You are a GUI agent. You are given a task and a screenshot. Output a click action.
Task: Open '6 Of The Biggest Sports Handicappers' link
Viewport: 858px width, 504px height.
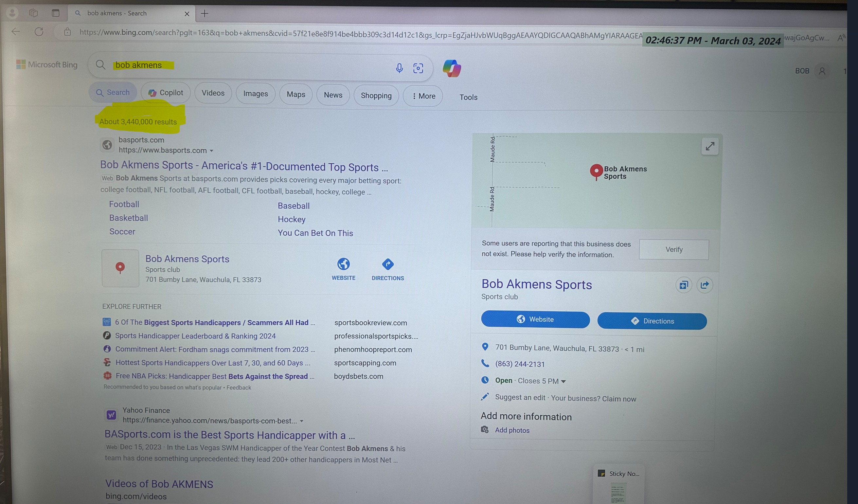[x=215, y=322]
